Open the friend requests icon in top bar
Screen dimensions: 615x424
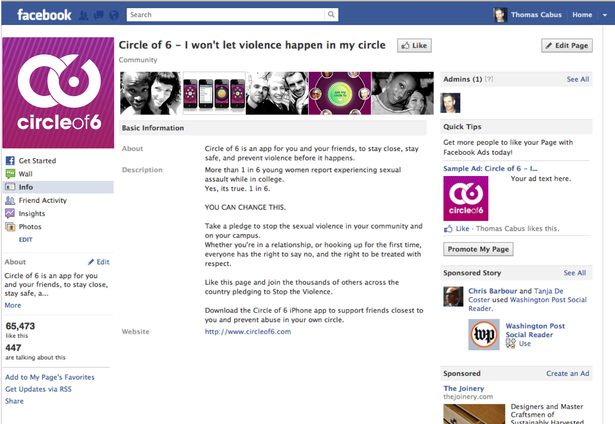click(83, 15)
